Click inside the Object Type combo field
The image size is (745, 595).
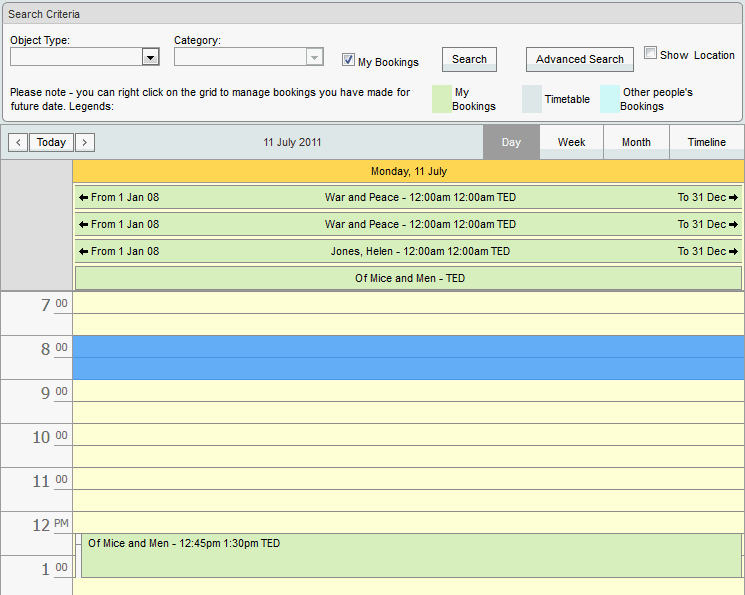click(76, 57)
